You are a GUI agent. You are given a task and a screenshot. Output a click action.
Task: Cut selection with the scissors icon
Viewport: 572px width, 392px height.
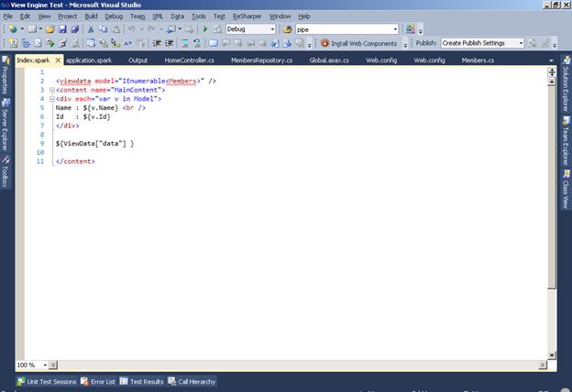[91, 29]
